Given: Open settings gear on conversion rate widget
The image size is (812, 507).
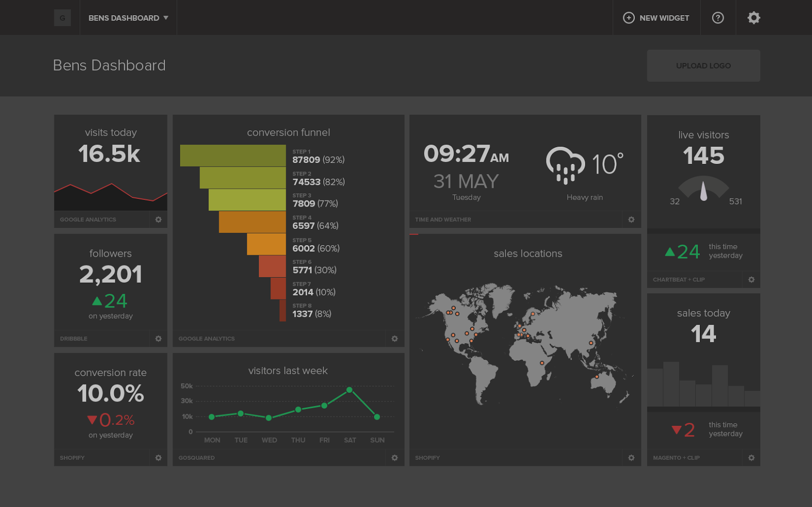Looking at the screenshot, I should [x=158, y=458].
